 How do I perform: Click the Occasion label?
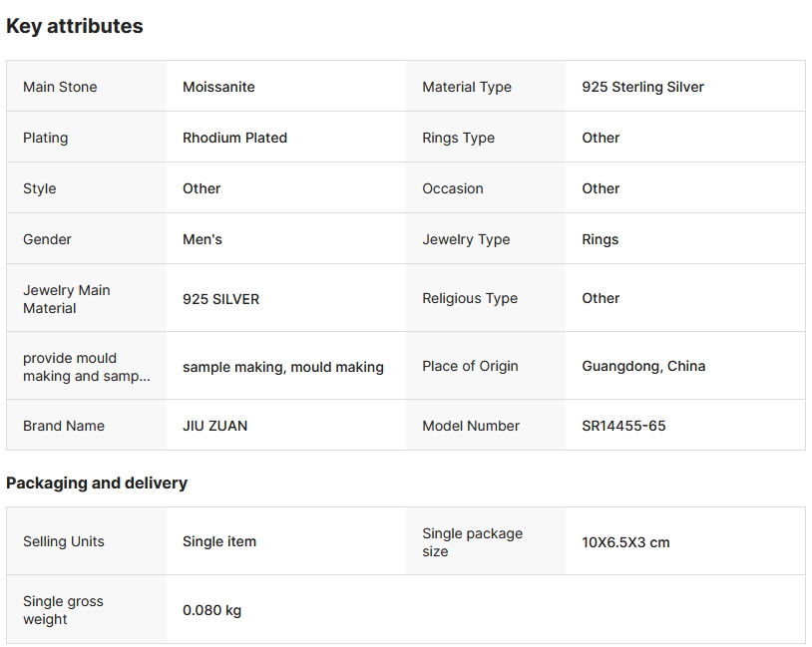coord(452,188)
